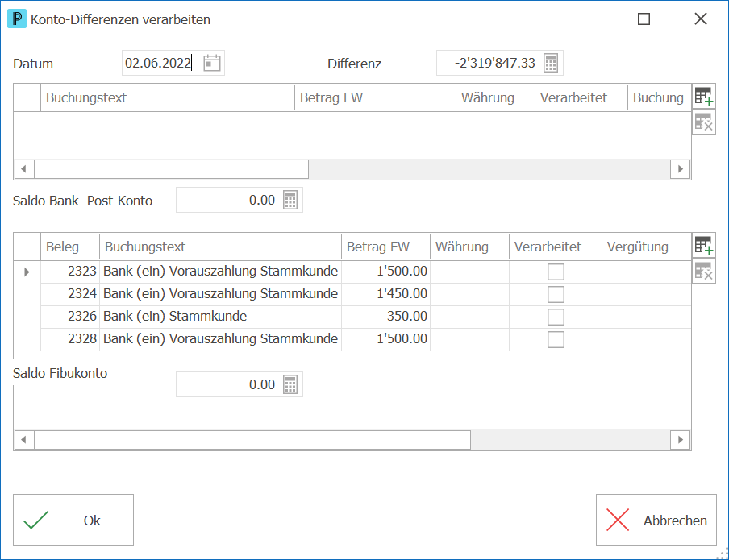Click the lower table's Buchungstext column header

tap(220, 247)
